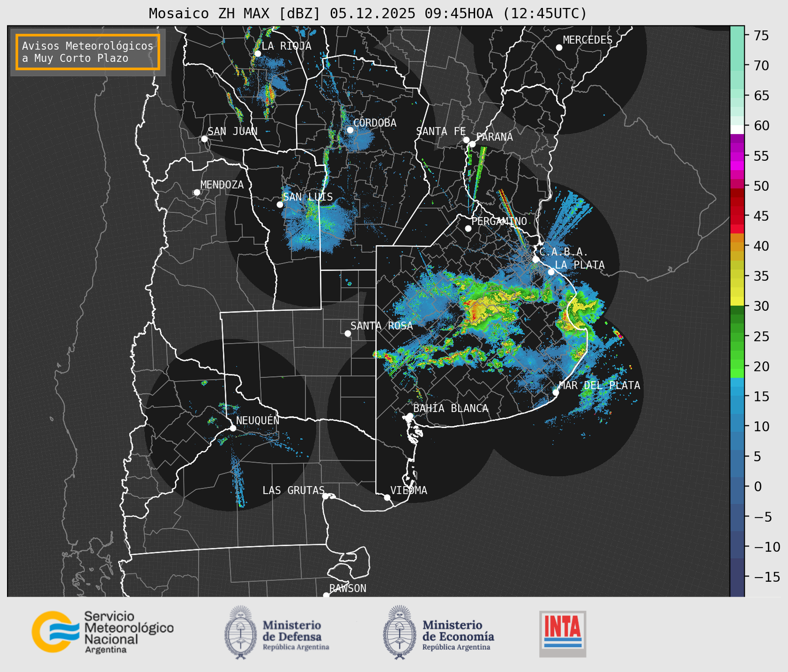
Task: Select the Santa Rosa city marker dot
Action: pyautogui.click(x=348, y=333)
